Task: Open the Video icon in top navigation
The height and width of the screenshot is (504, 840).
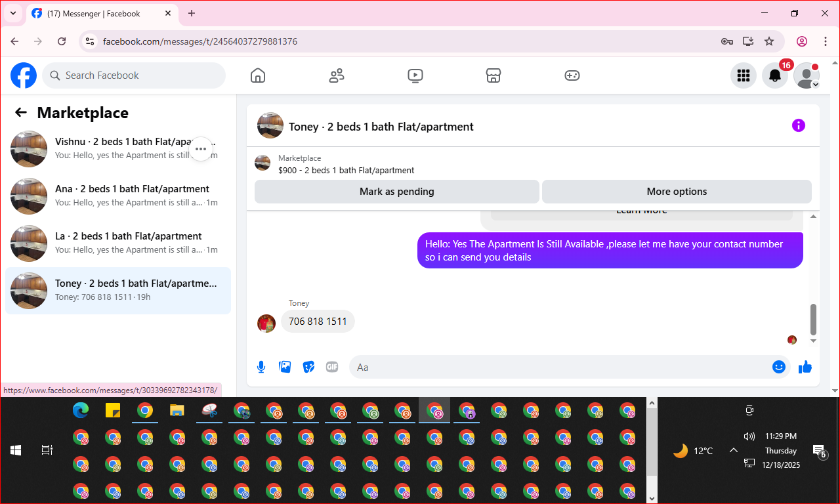Action: point(415,75)
